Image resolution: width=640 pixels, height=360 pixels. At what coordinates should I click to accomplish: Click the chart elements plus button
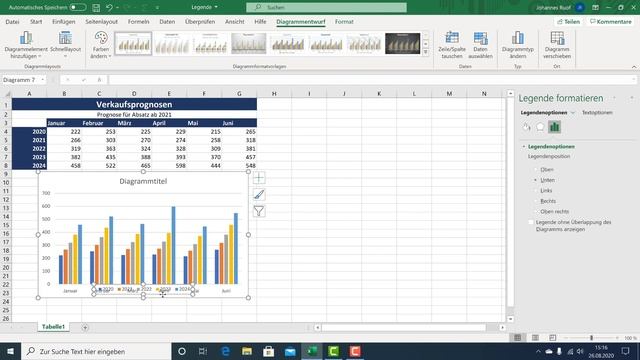pos(259,178)
